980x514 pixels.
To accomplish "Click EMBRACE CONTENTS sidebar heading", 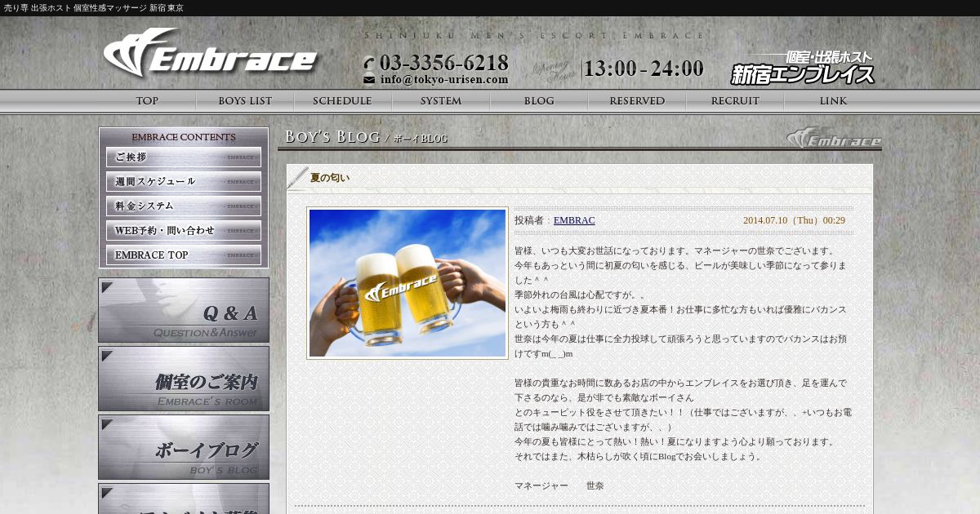I will [184, 137].
